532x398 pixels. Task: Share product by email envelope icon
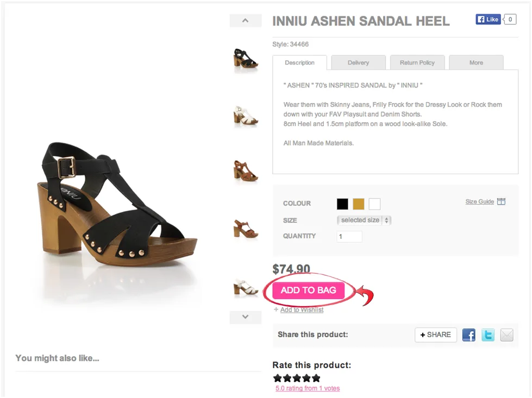point(506,335)
